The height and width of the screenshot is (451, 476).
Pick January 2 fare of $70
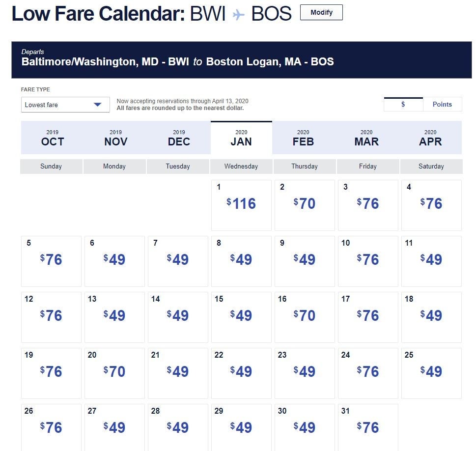click(305, 205)
